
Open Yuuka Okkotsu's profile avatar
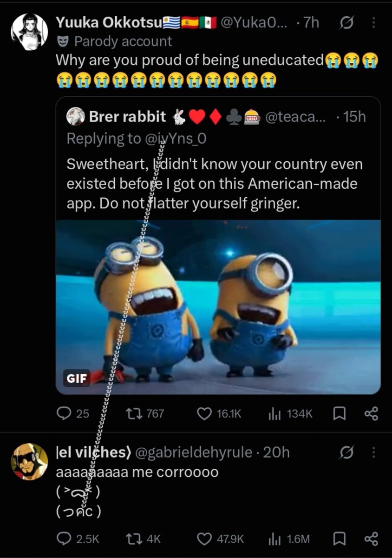[x=29, y=31]
